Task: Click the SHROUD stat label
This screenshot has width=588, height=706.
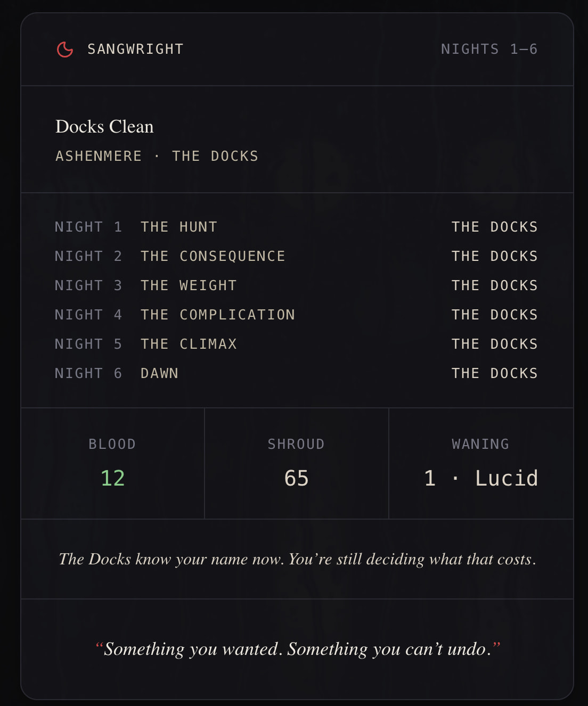Action: tap(296, 444)
